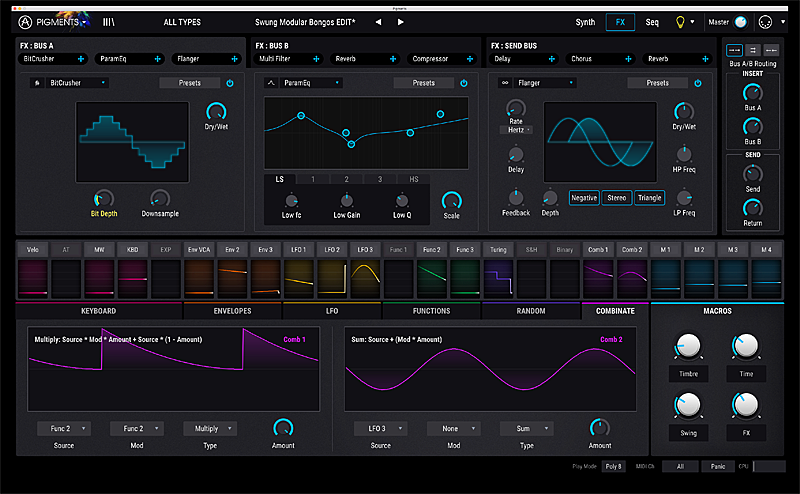This screenshot has height=494, width=800.
Task: Adjust the Timbre macro knob
Action: pyautogui.click(x=688, y=346)
